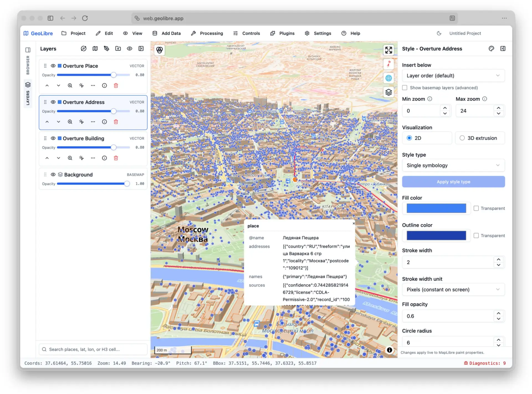
Task: Delete the Overture Building layer
Action: 116,158
